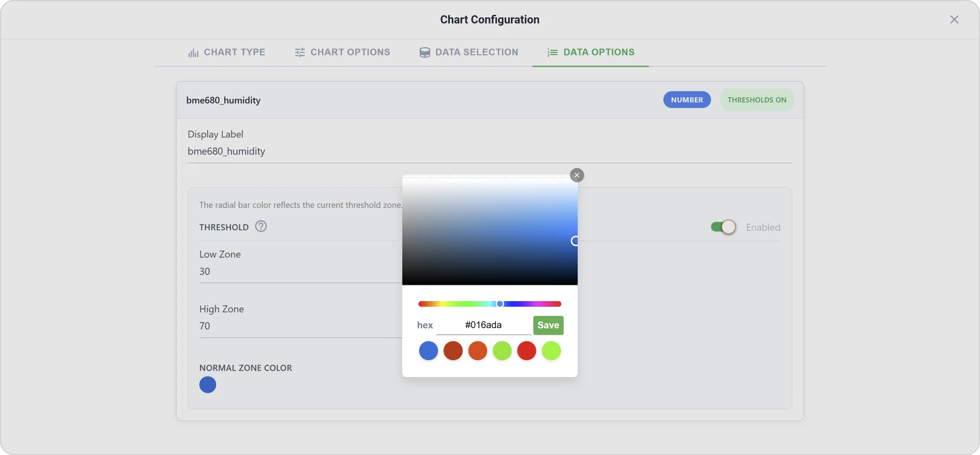Viewport: 980px width, 455px height.
Task: Click the list icon beside Data Options
Action: coord(552,52)
